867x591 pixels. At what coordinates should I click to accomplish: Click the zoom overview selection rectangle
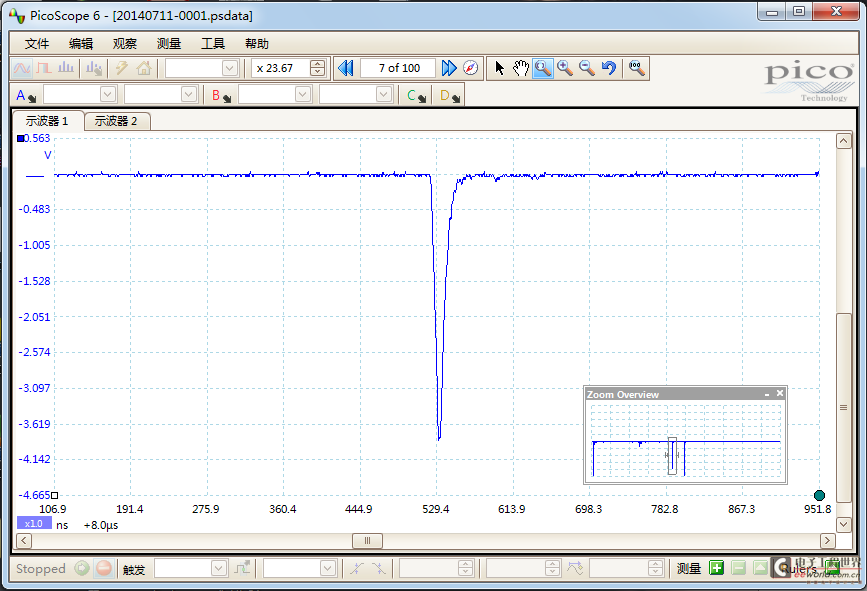[x=672, y=456]
